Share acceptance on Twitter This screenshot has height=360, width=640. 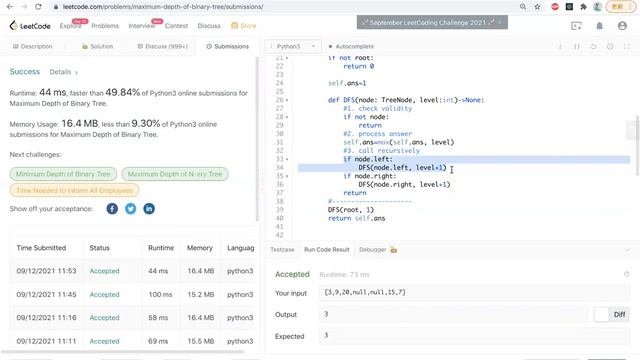coord(131,209)
